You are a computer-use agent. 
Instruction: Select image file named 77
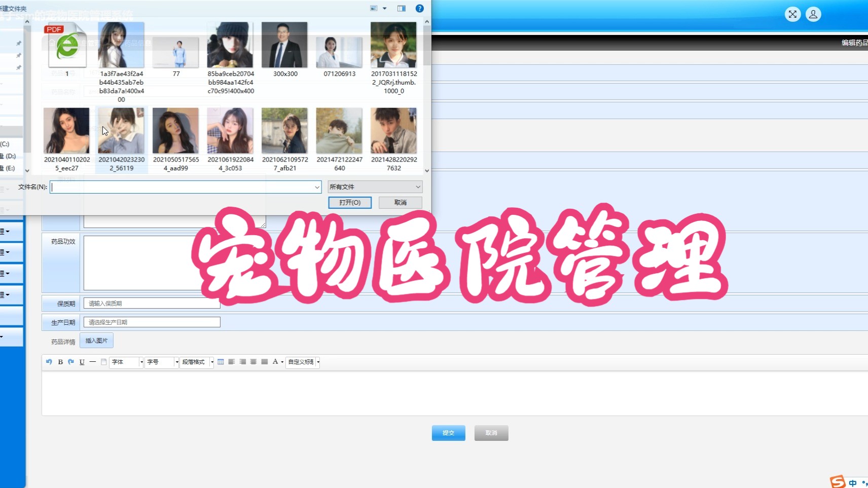(x=176, y=56)
